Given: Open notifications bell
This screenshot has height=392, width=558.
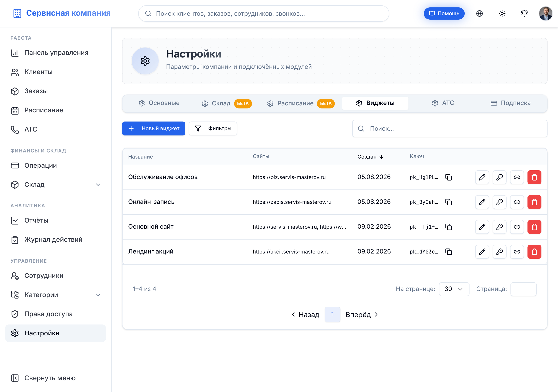Looking at the screenshot, I should point(524,13).
